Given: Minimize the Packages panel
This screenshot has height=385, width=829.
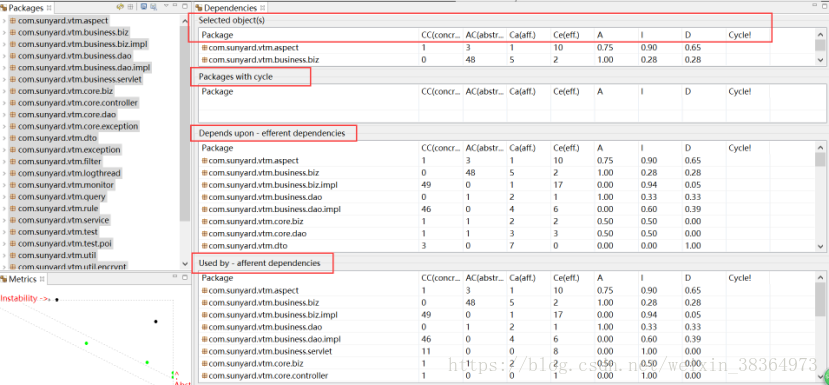Looking at the screenshot, I should tap(176, 6).
